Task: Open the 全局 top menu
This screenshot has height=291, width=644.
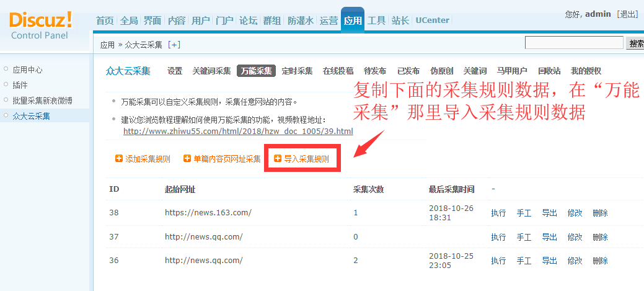Action: 128,20
